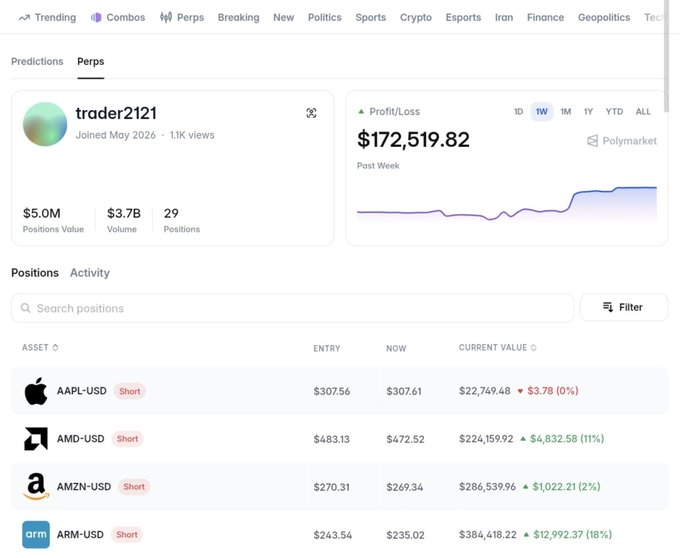Click the NOW column header
Viewport: 680px width, 558px height.
tap(396, 348)
